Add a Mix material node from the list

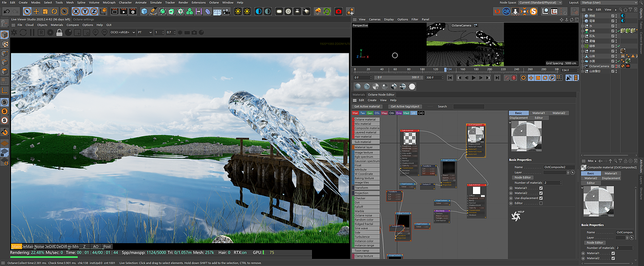(x=366, y=124)
